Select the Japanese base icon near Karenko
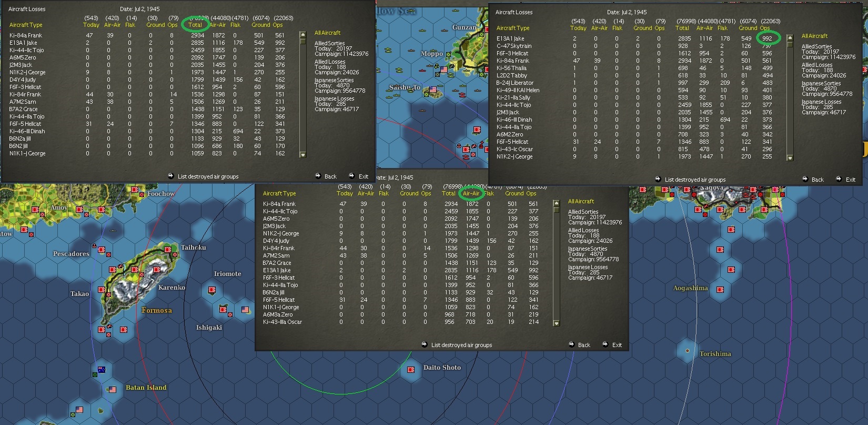This screenshot has height=425, width=868. click(x=156, y=270)
